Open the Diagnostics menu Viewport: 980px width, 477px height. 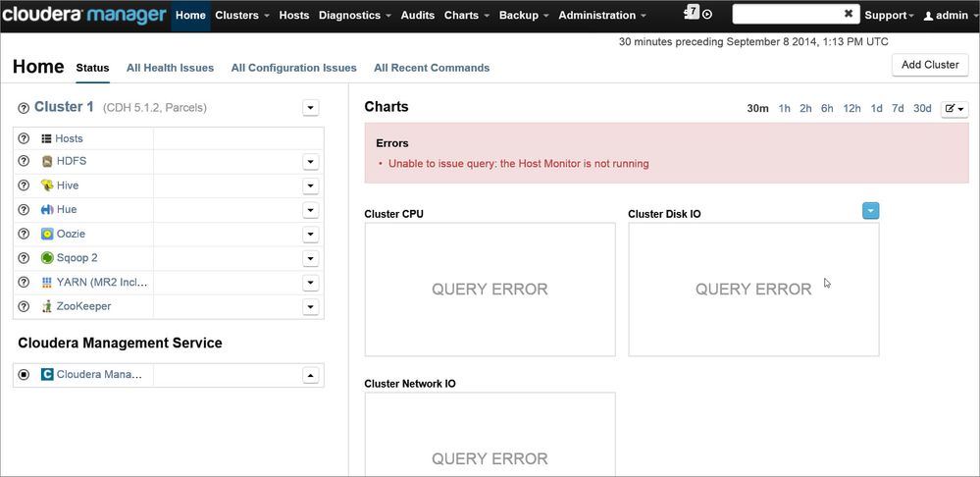(355, 15)
